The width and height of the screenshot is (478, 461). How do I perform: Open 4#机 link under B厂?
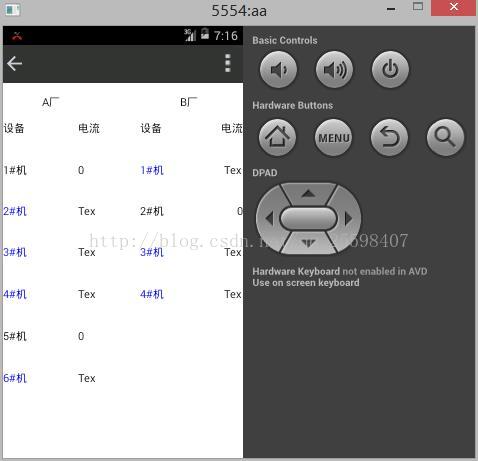(x=152, y=294)
